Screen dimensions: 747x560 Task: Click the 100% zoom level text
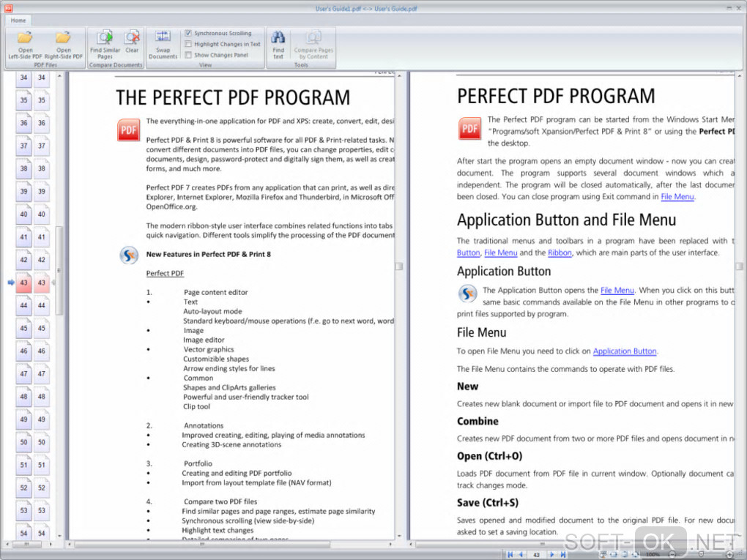[x=653, y=554]
